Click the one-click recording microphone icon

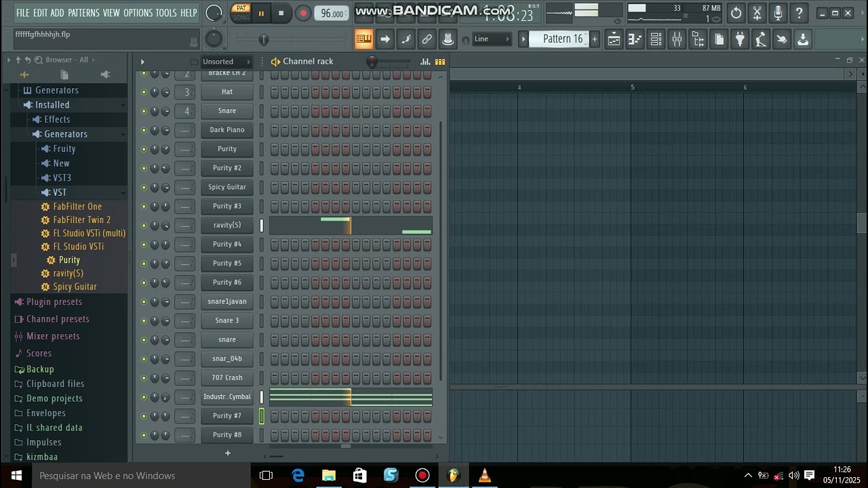[x=778, y=13]
